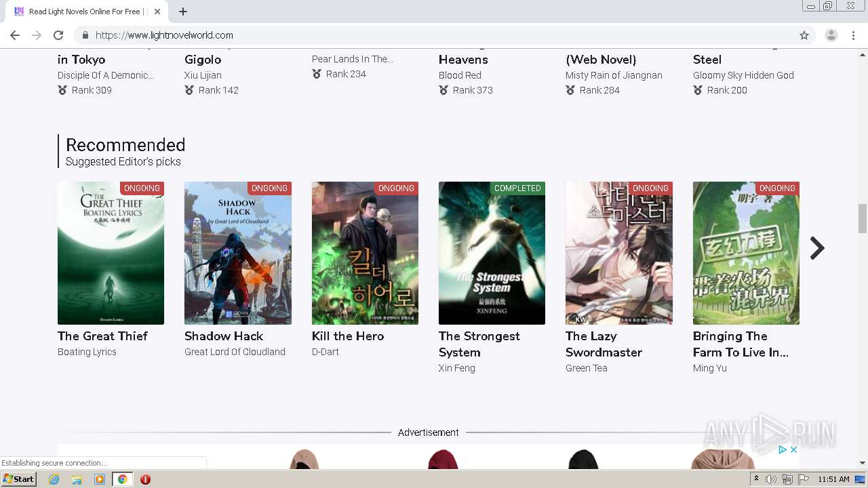
Task: Switch to Chrome in the taskbar
Action: [x=122, y=479]
